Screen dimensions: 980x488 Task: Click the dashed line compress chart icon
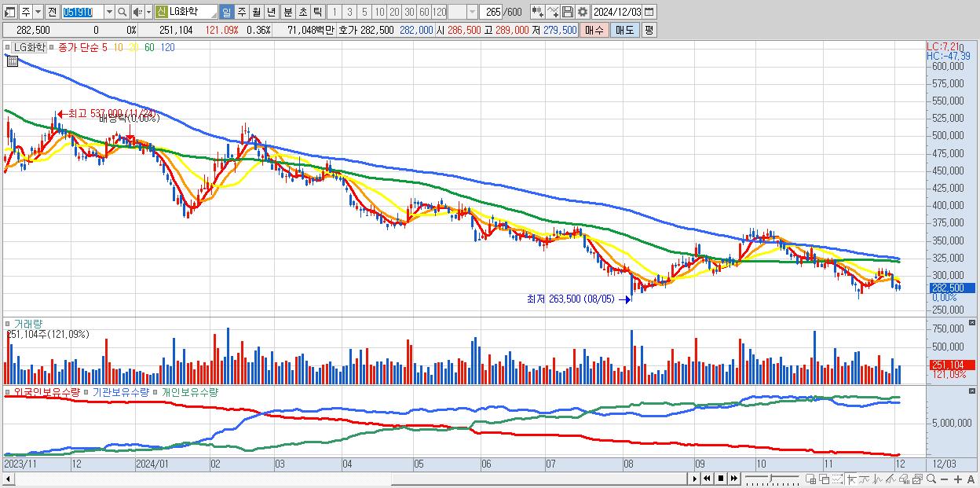click(x=837, y=479)
